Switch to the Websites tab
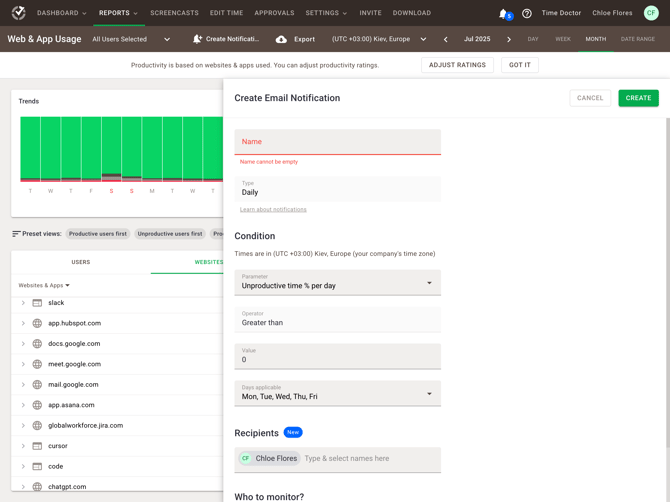The width and height of the screenshot is (670, 502). tap(209, 262)
